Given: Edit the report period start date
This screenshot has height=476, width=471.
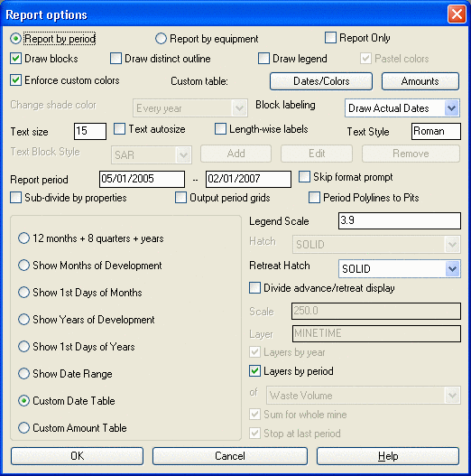Looking at the screenshot, I should 142,179.
